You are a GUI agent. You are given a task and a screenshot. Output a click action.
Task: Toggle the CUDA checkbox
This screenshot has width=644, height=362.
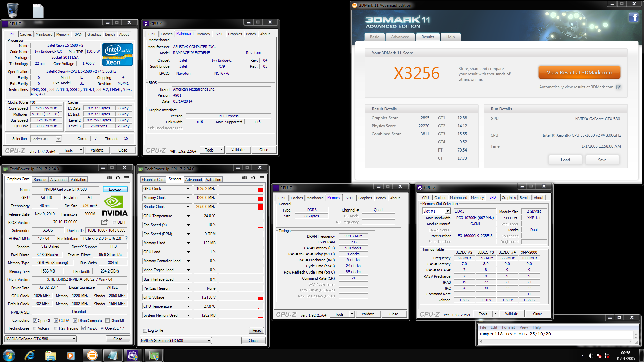[x=56, y=321]
